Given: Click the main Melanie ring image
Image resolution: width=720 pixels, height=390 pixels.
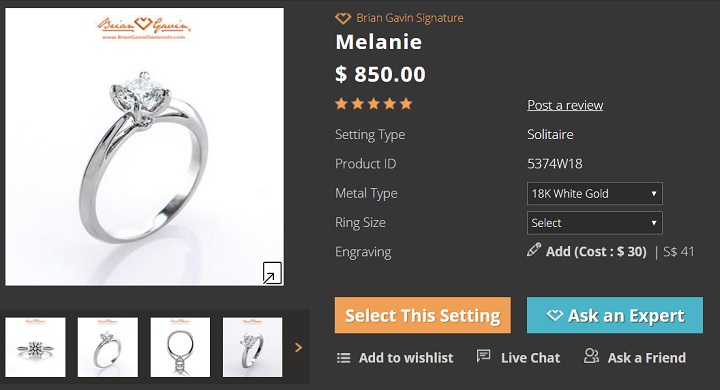Looking at the screenshot, I should point(144,147).
